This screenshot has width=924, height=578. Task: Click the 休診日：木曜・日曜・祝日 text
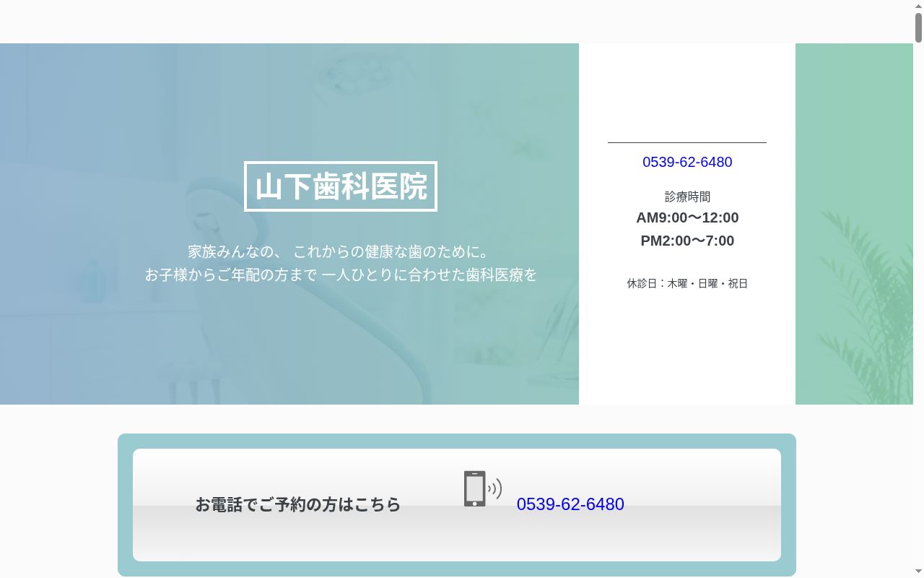point(687,283)
